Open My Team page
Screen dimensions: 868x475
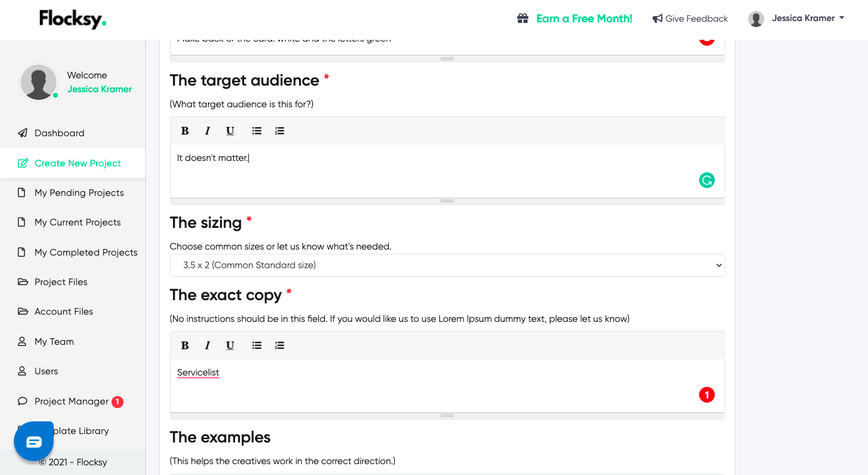click(x=54, y=342)
